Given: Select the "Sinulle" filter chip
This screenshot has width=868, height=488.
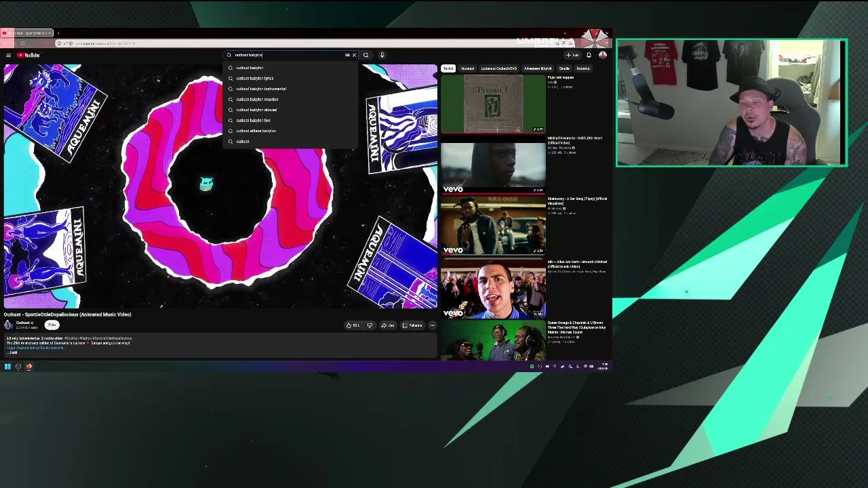Looking at the screenshot, I should (564, 68).
